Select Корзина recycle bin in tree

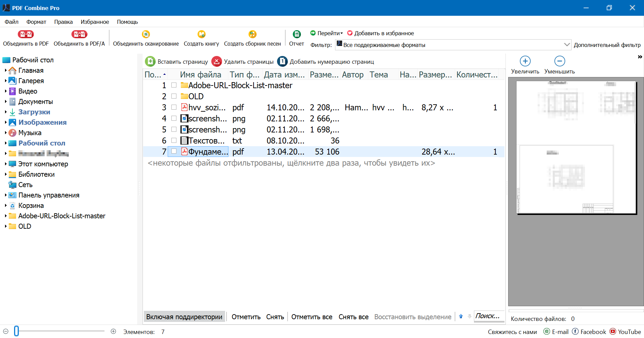pos(31,206)
